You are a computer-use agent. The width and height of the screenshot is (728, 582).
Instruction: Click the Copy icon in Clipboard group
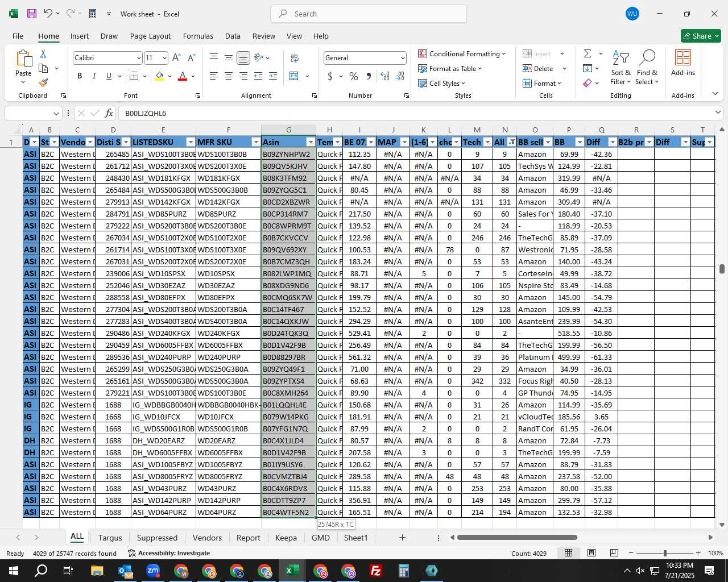[x=43, y=68]
